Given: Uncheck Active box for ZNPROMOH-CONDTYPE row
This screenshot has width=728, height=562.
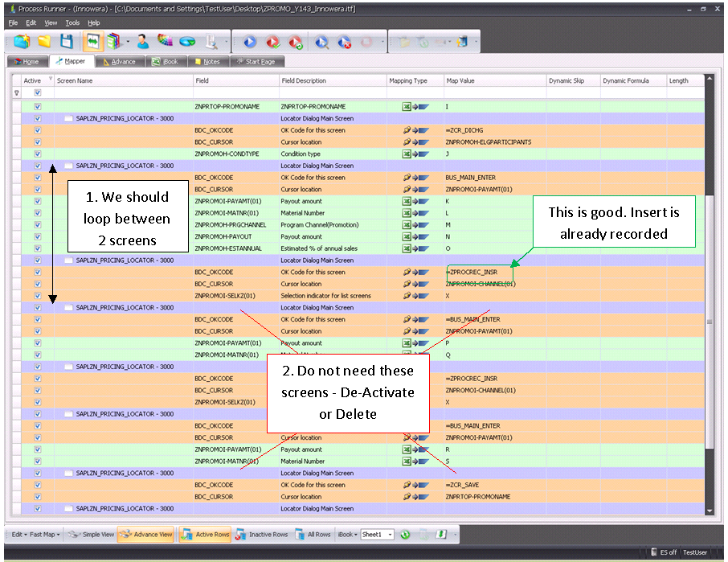Looking at the screenshot, I should [x=38, y=154].
